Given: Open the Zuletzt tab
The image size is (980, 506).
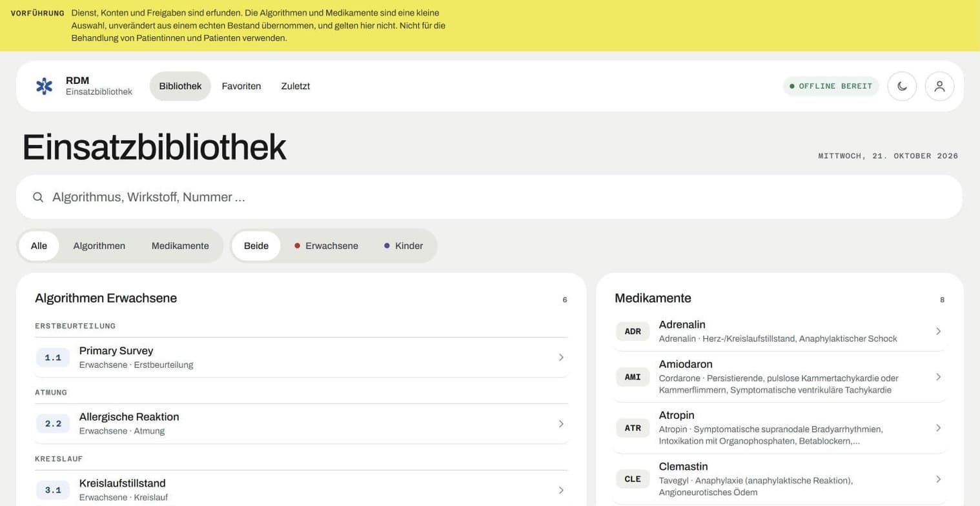Looking at the screenshot, I should [x=296, y=86].
